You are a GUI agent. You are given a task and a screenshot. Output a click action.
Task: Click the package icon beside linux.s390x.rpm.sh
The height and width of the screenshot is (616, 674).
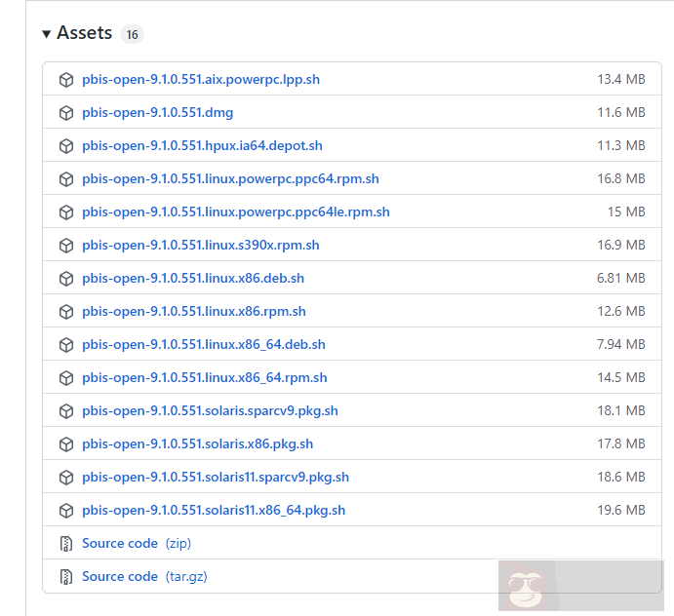coord(66,246)
